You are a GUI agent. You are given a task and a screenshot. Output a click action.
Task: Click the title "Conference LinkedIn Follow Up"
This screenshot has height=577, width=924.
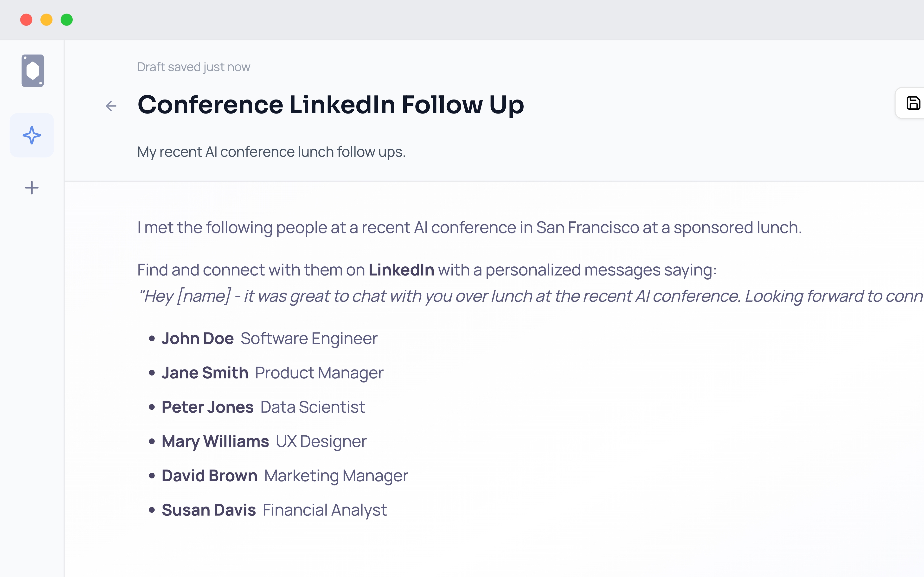click(331, 105)
